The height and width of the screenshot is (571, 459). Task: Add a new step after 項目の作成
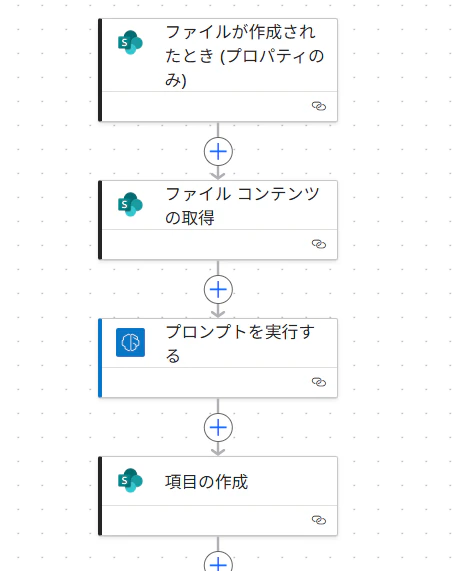pos(218,562)
